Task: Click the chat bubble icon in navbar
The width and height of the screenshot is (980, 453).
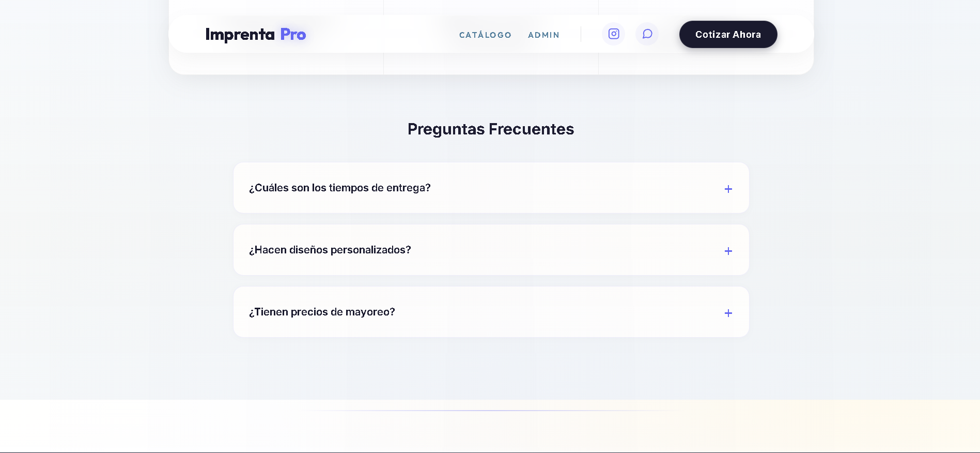Action: [647, 34]
